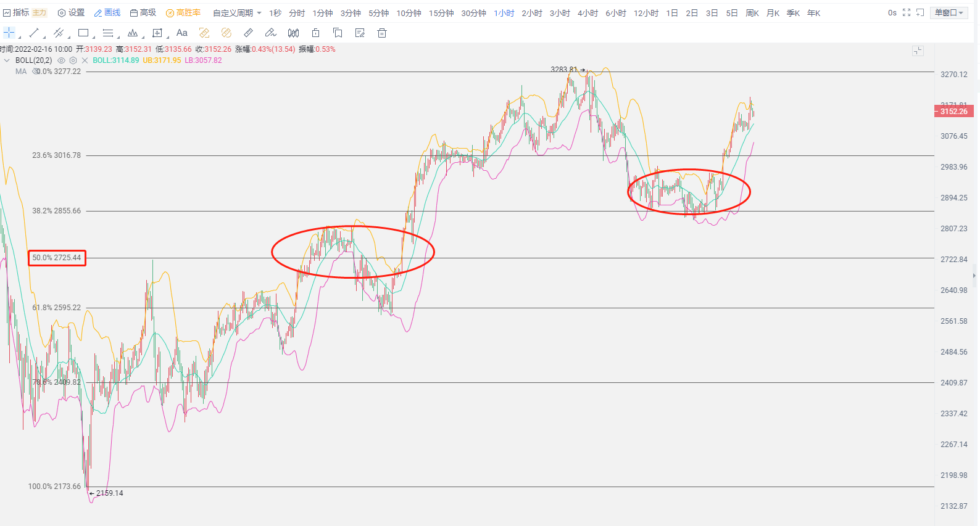Switch to the 3分钟 timeframe
The width and height of the screenshot is (980, 526).
click(351, 13)
